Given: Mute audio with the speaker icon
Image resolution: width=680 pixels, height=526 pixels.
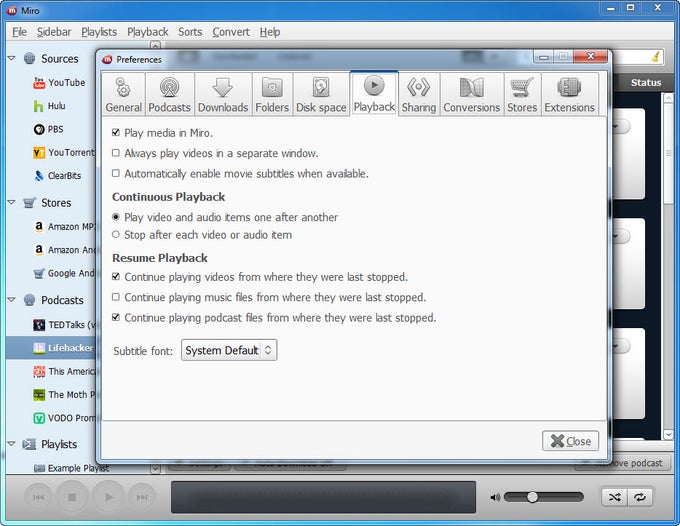Looking at the screenshot, I should tap(495, 497).
